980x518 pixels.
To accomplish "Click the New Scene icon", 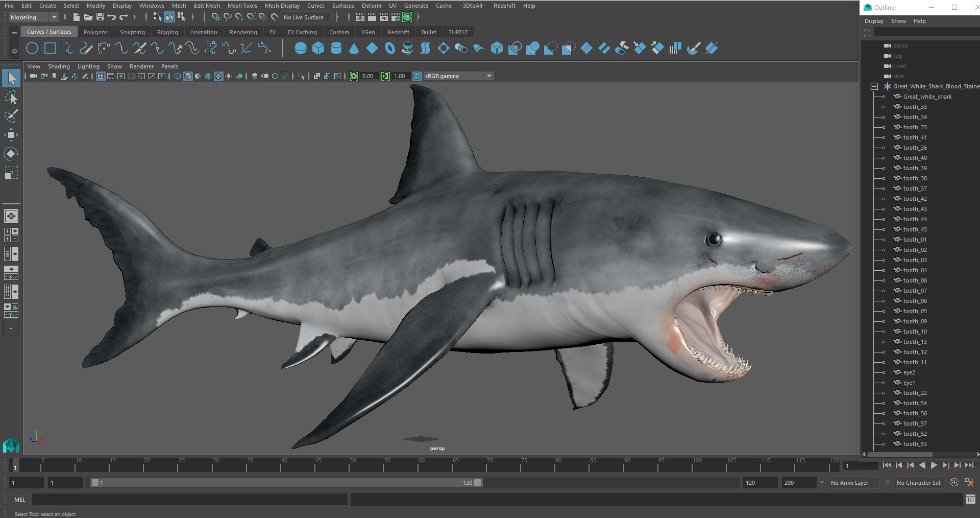I will (77, 17).
